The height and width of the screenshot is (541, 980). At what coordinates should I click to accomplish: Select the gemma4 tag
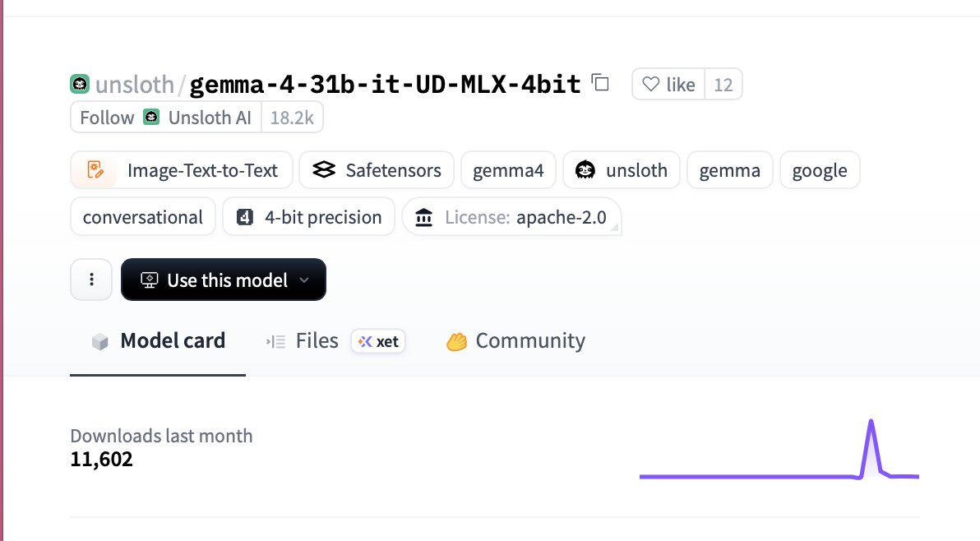(508, 171)
